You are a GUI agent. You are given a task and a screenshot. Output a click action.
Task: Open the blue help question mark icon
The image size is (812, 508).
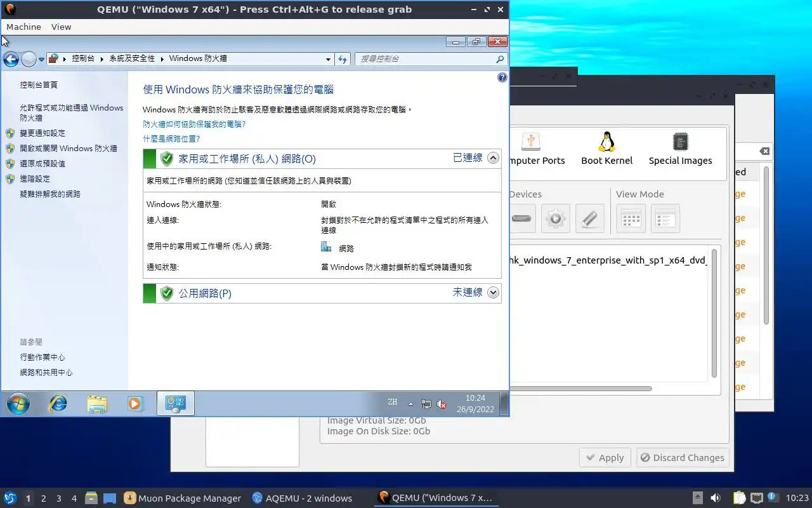coord(502,77)
